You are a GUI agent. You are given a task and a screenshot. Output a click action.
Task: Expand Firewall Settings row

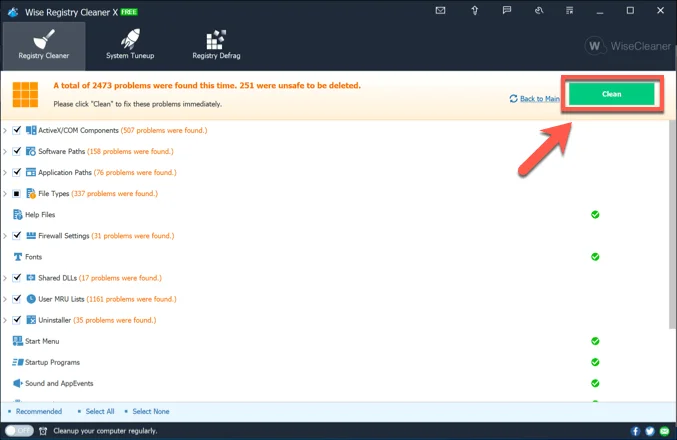[5, 236]
